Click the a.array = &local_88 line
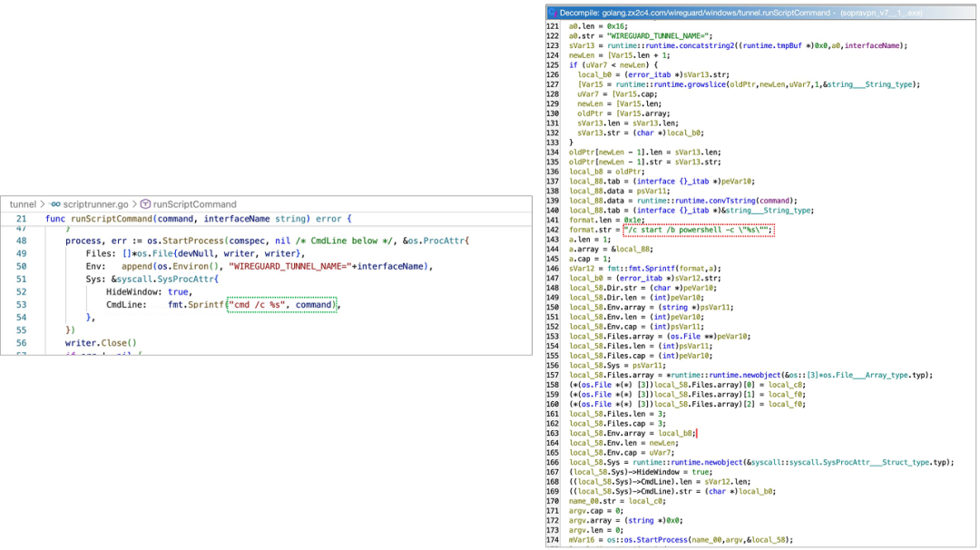Screen dimensions: 980x550 (x=611, y=249)
